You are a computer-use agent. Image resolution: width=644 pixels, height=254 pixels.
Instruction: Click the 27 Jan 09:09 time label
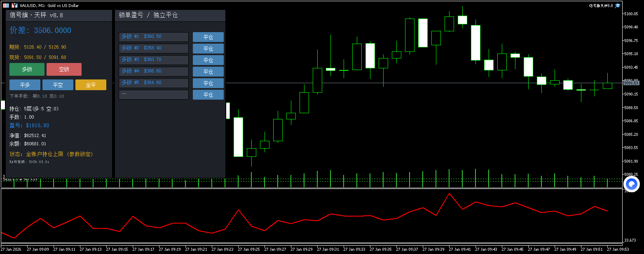(x=38, y=249)
